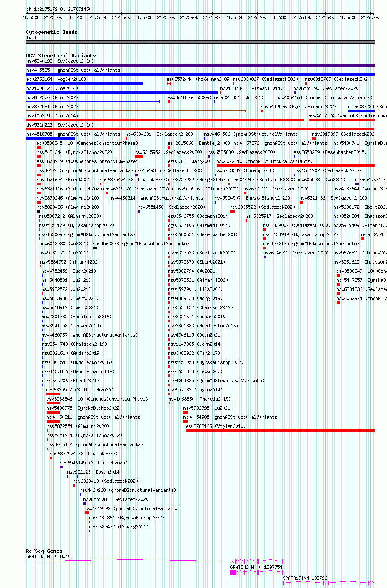Image resolution: width=387 pixels, height=588 pixels.
Task: Click nsv1068860 (Thareja2015) label
Action: 200,399
